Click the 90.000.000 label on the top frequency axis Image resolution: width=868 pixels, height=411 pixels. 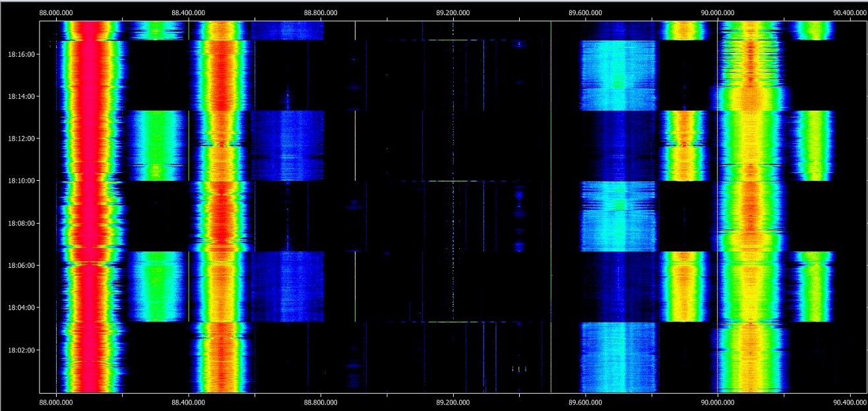[718, 11]
